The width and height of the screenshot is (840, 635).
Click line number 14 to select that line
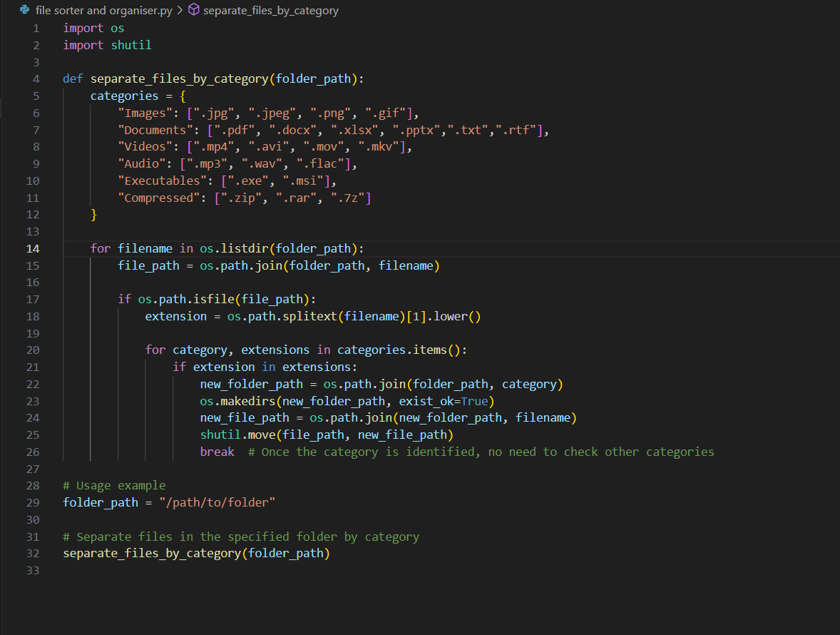tap(33, 248)
